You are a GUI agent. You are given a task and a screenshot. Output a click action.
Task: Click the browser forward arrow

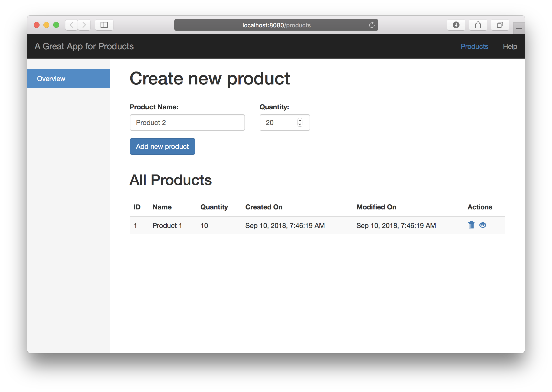(x=84, y=25)
